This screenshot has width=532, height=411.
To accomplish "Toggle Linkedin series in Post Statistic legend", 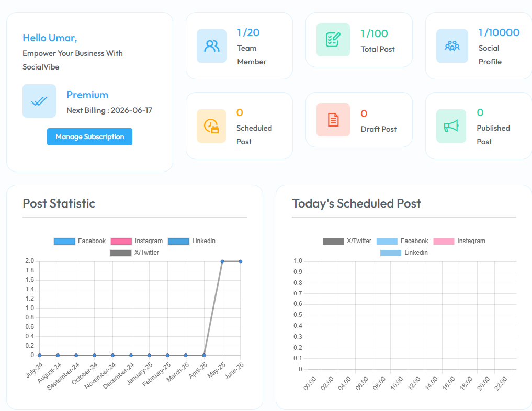I will [192, 241].
